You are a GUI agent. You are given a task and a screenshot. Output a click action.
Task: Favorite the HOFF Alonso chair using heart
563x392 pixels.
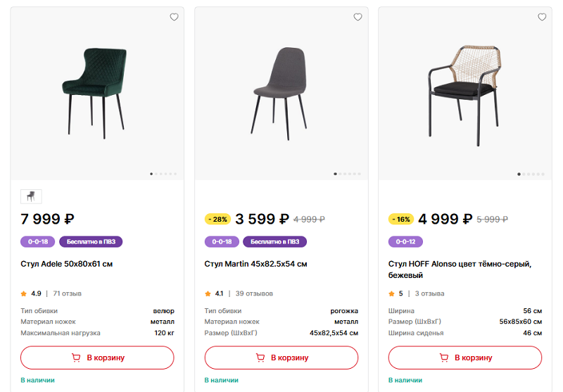coord(542,17)
